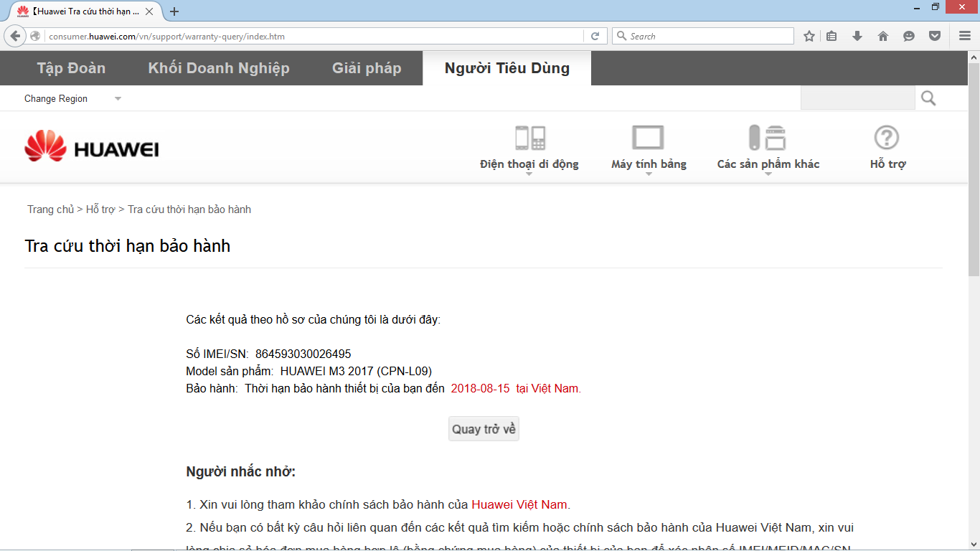
Task: Click the site search magnifier icon
Action: coord(928,98)
